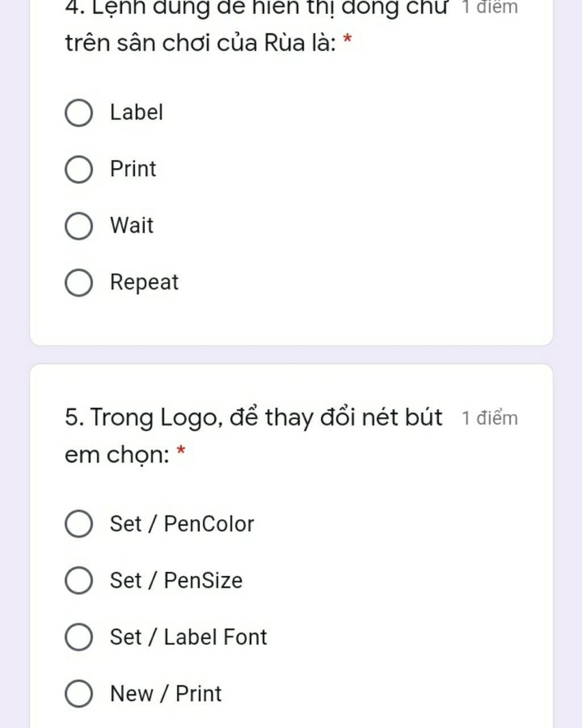Tap the "Print" answer text in question 4
This screenshot has width=582, height=728.
point(133,169)
